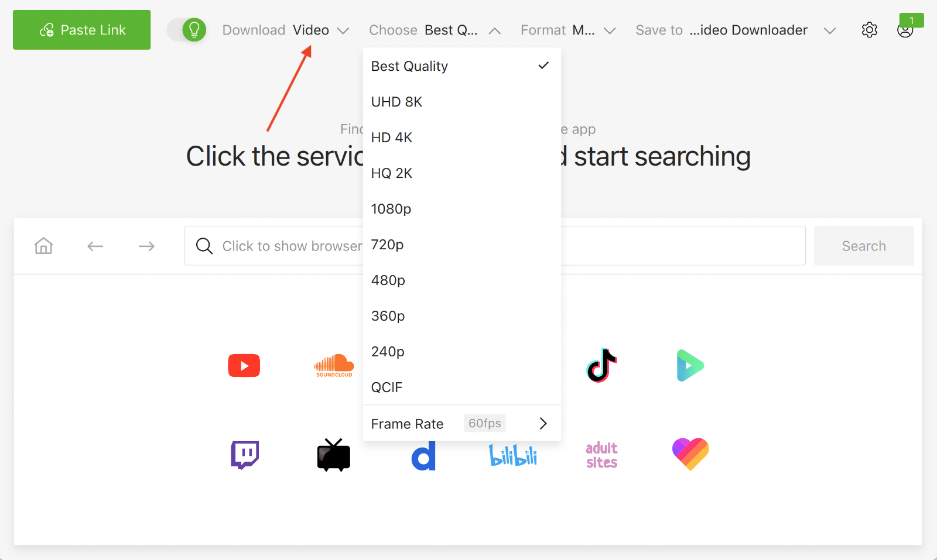Choose 720p resolution
937x560 pixels.
(462, 245)
